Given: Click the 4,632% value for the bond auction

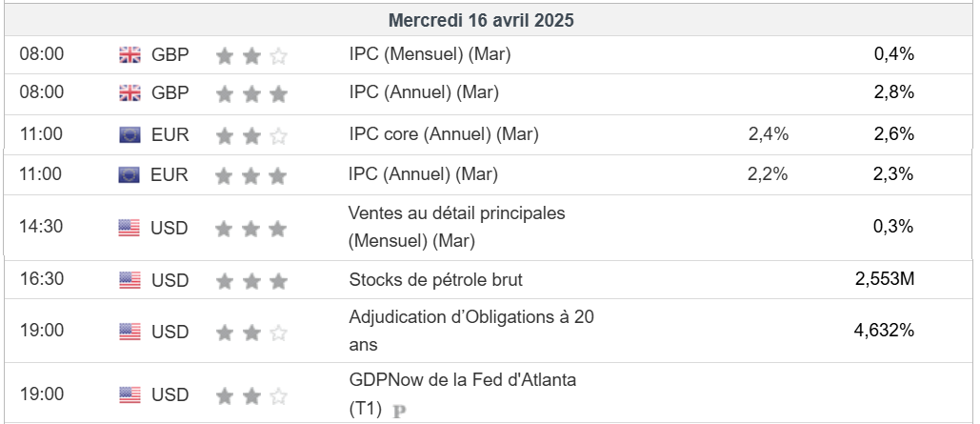Looking at the screenshot, I should [x=885, y=331].
